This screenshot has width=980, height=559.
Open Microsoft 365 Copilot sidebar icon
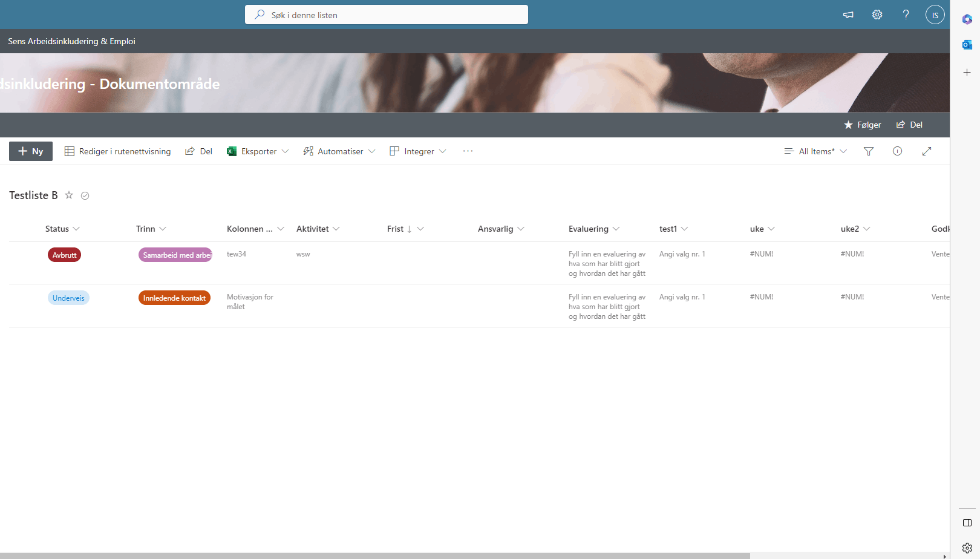coord(967,19)
